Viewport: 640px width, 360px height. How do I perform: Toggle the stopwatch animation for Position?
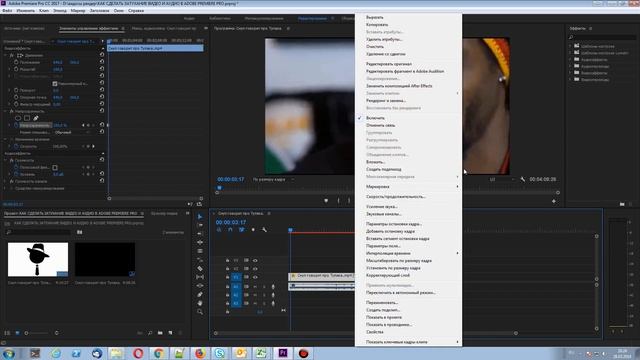16,62
